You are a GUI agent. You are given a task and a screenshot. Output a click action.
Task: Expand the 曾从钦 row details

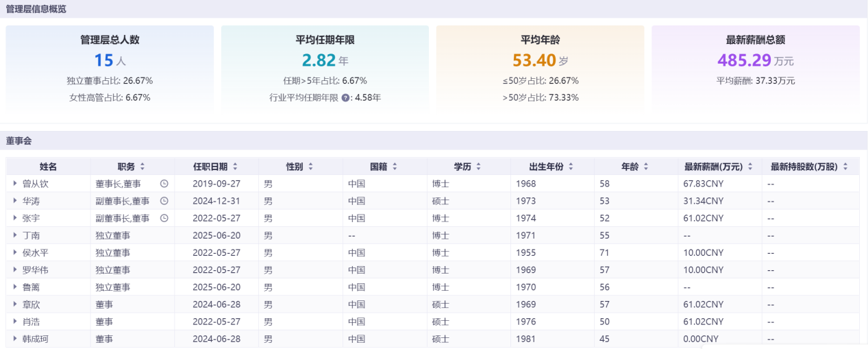pos(15,184)
